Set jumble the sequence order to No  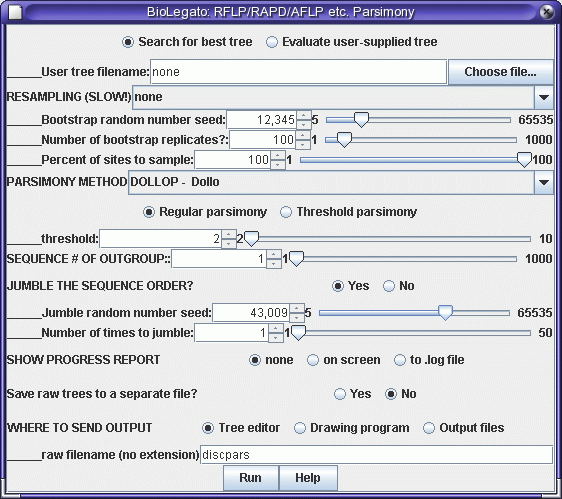pyautogui.click(x=399, y=286)
